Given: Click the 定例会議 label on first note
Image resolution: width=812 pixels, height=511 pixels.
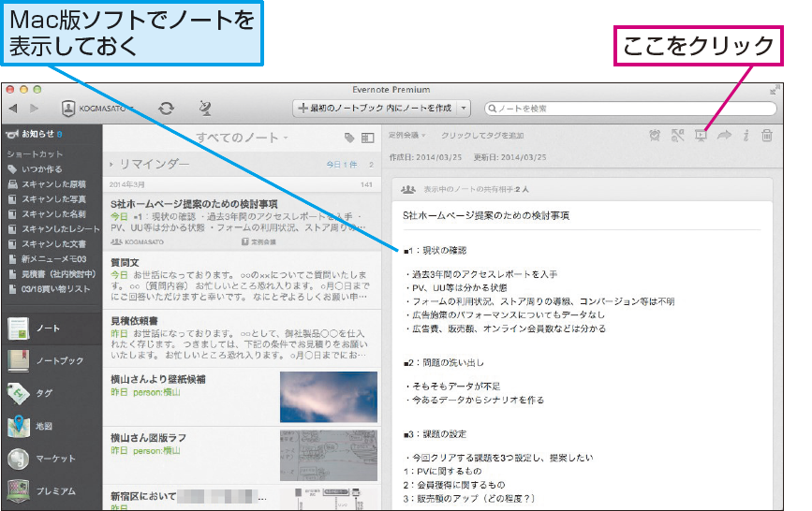Looking at the screenshot, I should click(258, 241).
